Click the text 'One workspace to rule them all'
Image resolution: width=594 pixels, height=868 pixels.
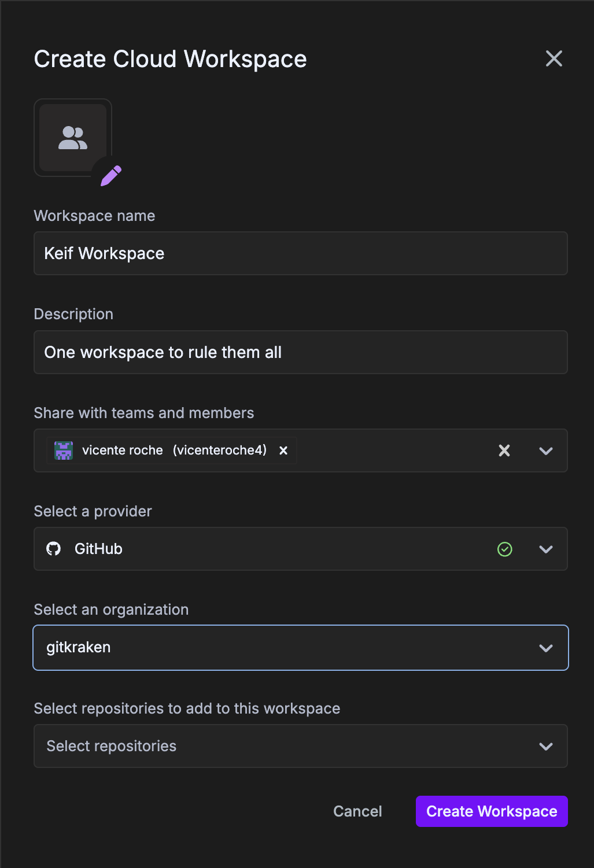163,352
